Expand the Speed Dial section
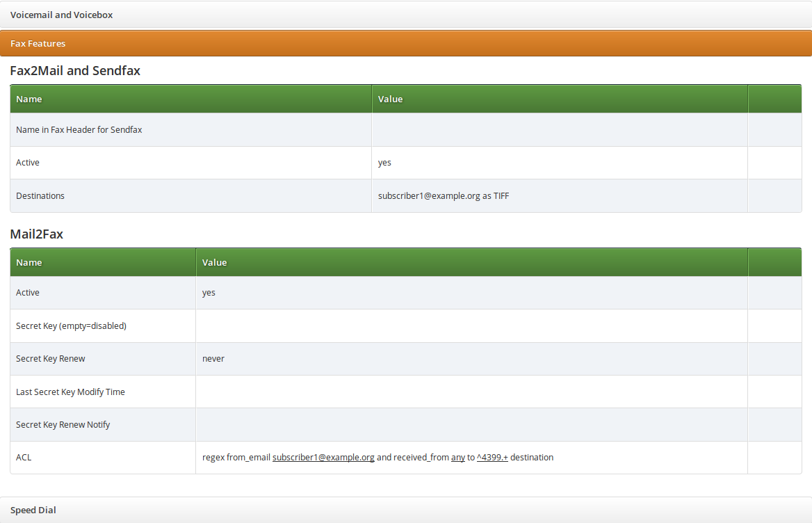Screen dimensions: 812x523 point(33,510)
